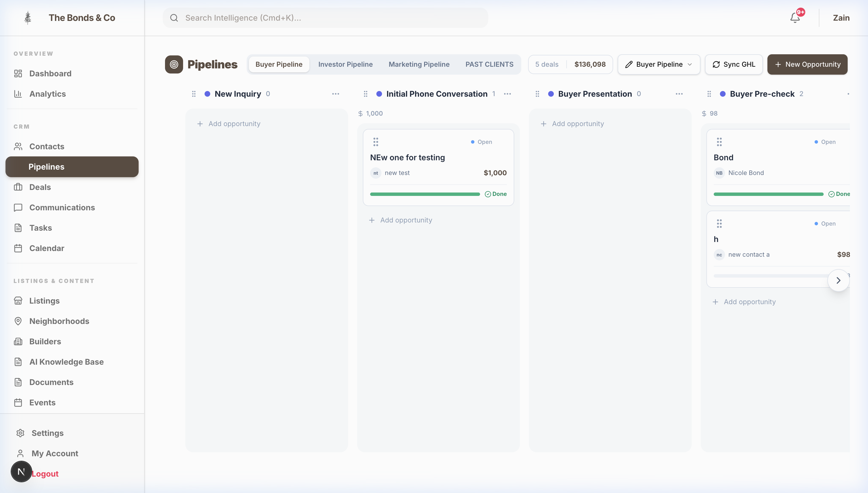Click the Zain user name
This screenshot has height=493, width=868.
(x=841, y=18)
